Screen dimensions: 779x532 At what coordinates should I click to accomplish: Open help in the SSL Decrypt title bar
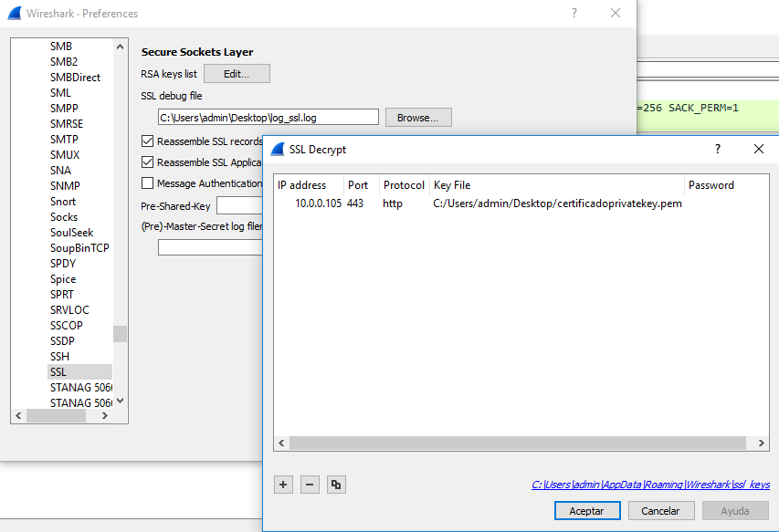tap(718, 149)
